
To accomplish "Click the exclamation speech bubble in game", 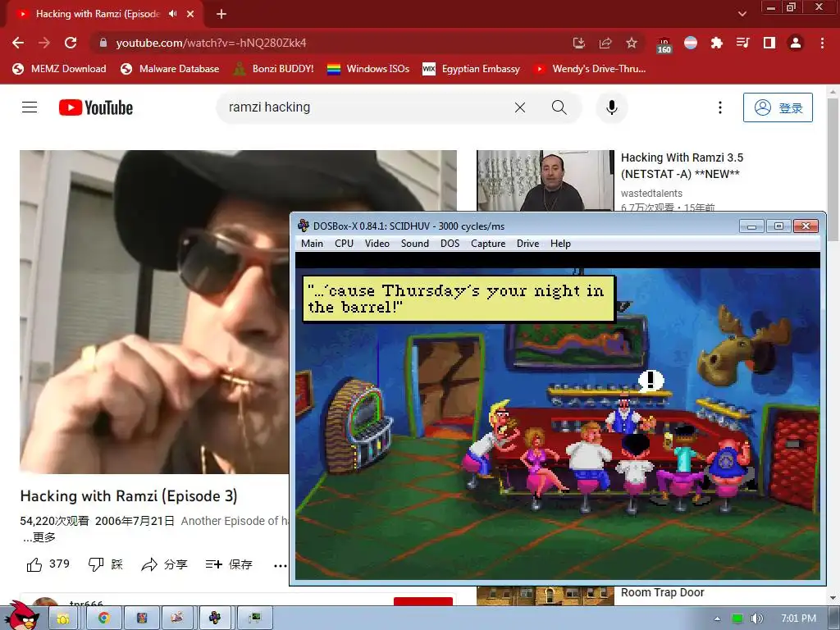I will [651, 381].
